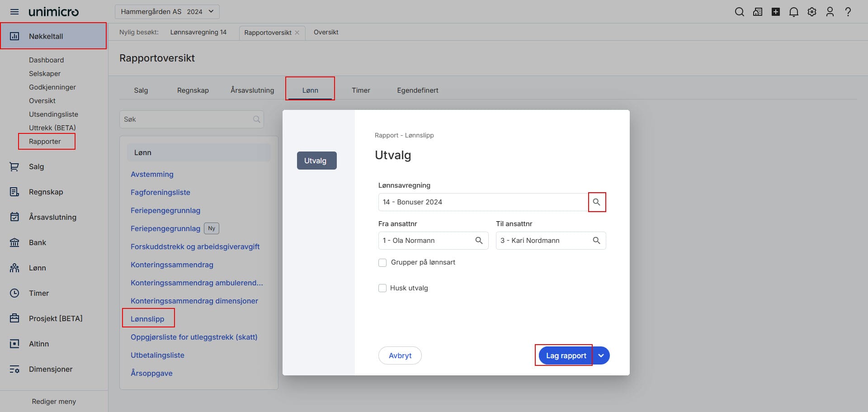Click the Til ansattnr search icon

click(x=597, y=241)
